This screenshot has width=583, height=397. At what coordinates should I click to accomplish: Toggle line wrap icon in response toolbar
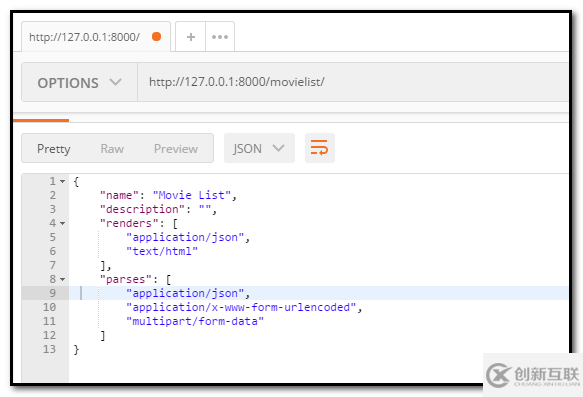[319, 148]
